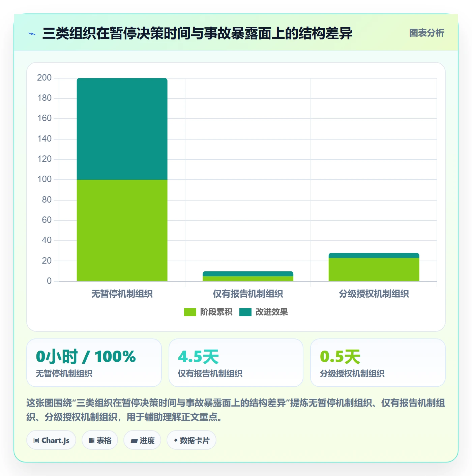Screen dimensions: 472x476
Task: Click the 分级授权机制组织 caption under 0.5天
Action: pos(352,374)
